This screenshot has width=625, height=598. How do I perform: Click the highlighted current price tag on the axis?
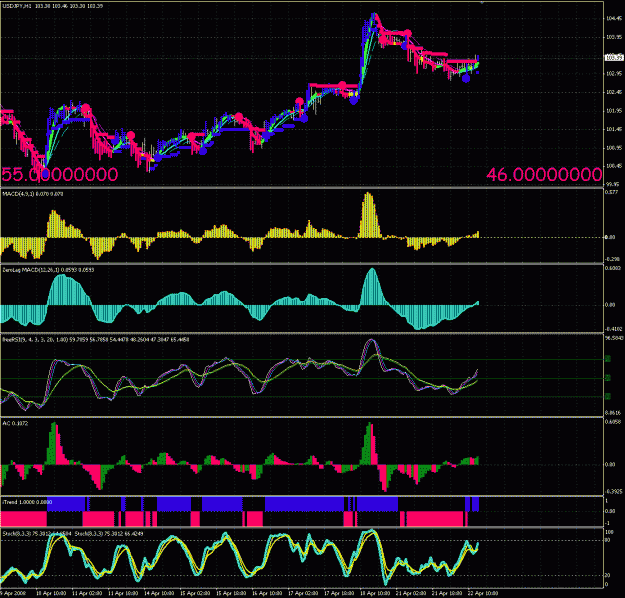click(614, 58)
